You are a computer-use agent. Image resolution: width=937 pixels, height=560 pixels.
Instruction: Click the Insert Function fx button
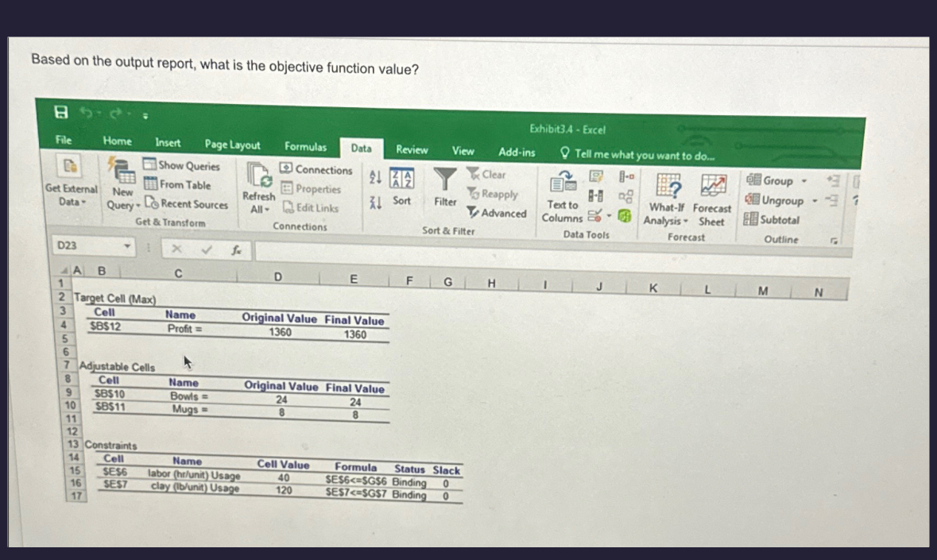[237, 251]
